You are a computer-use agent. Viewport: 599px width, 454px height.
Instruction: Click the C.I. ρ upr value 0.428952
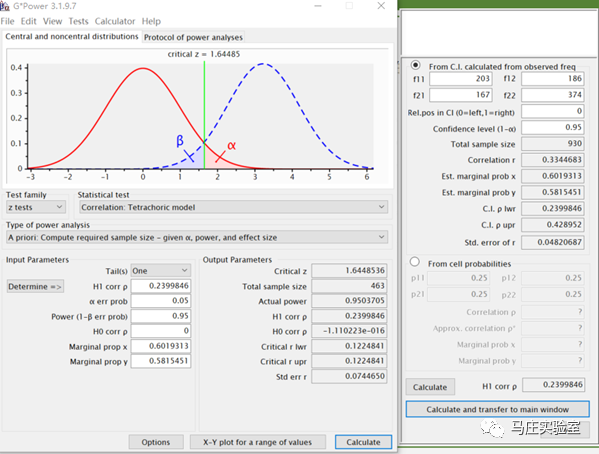(x=553, y=225)
